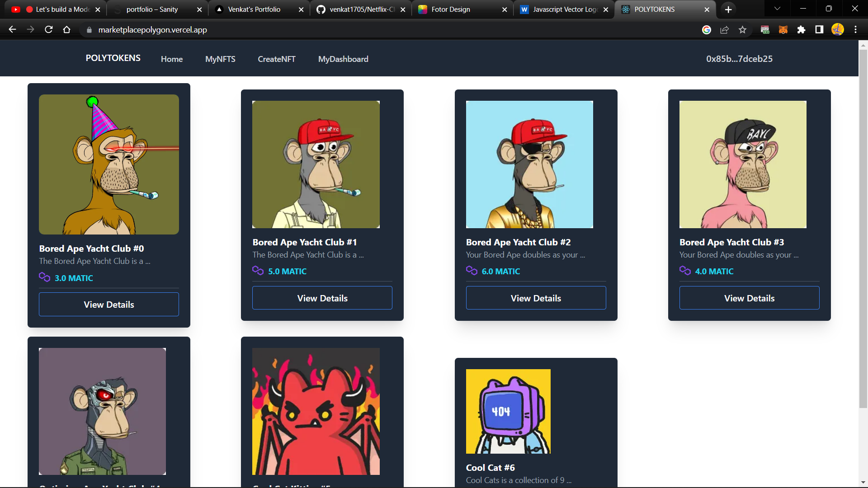View Details for Bored Ape Yacht Club #0
The image size is (868, 488).
(x=109, y=304)
